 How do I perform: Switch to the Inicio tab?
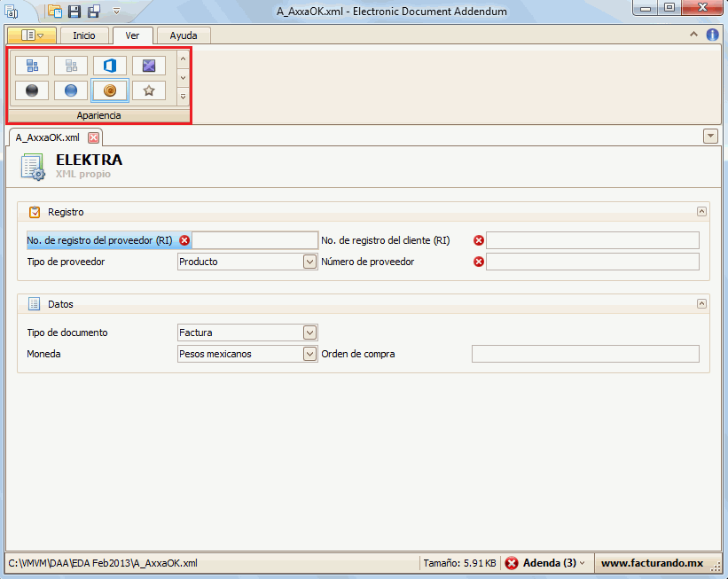(84, 35)
